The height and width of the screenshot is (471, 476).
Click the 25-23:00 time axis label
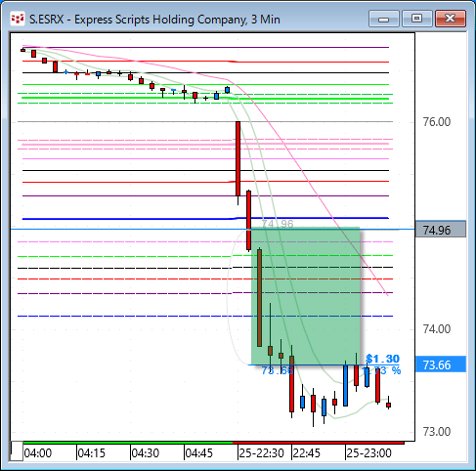coord(368,453)
